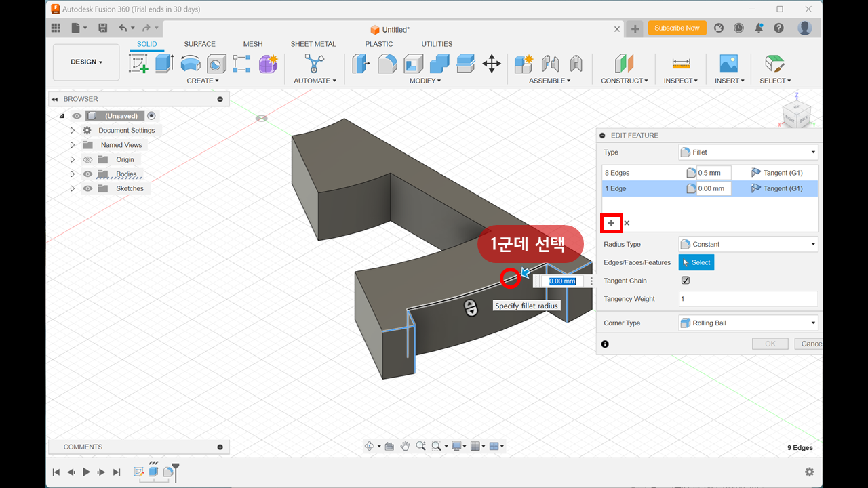
Task: Open the ASSEMBLE menu
Action: [x=549, y=81]
